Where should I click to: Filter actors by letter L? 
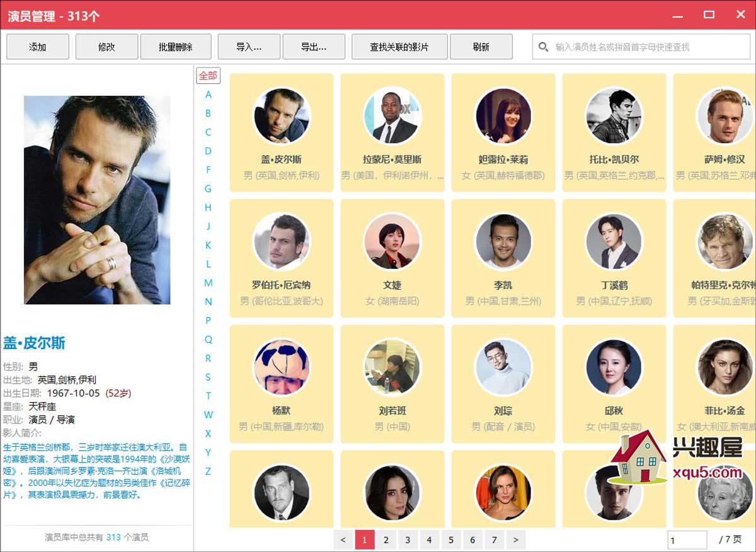(209, 264)
